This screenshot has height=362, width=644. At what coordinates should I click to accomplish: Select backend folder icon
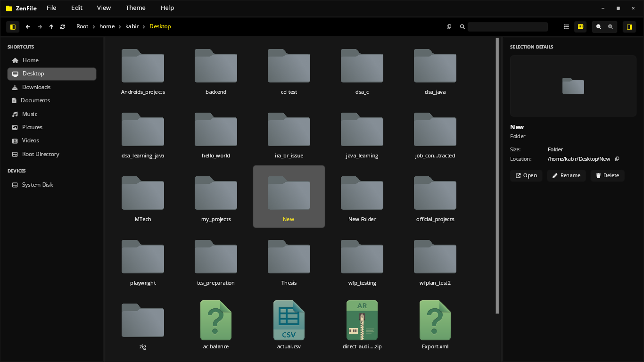click(216, 66)
